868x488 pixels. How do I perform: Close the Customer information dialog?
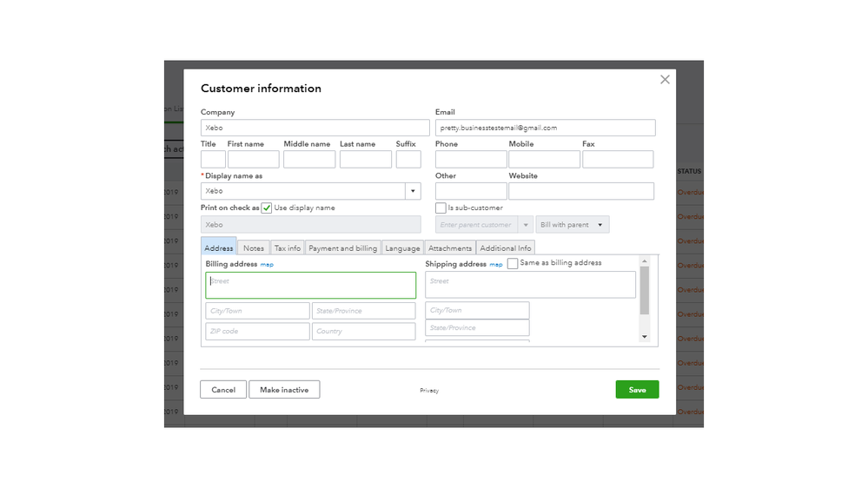click(665, 80)
